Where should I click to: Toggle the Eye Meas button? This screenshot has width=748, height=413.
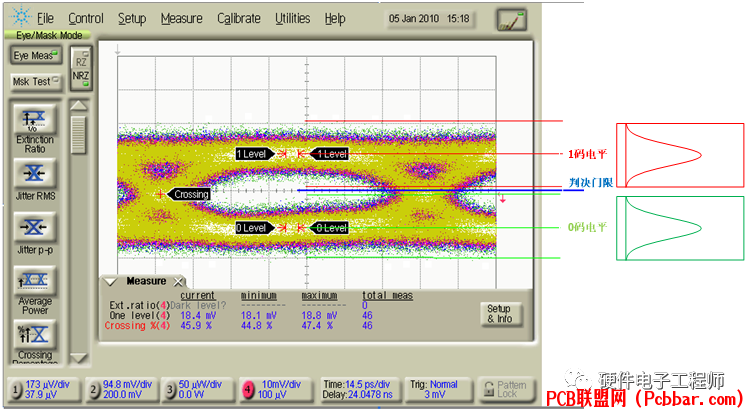click(x=35, y=55)
